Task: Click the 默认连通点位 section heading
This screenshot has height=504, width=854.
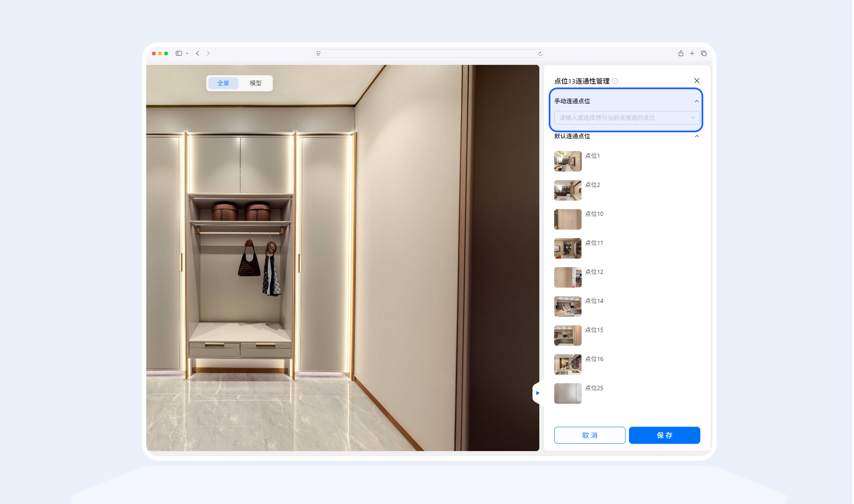Action: pos(572,136)
